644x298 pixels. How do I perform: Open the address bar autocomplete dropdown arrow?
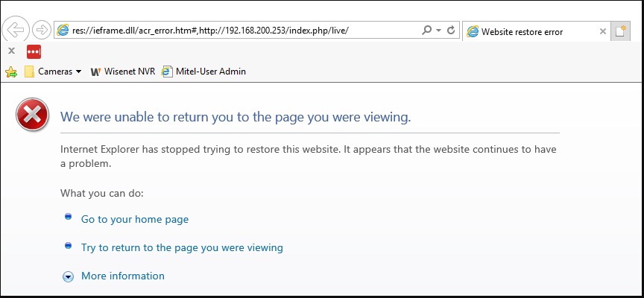(x=438, y=31)
